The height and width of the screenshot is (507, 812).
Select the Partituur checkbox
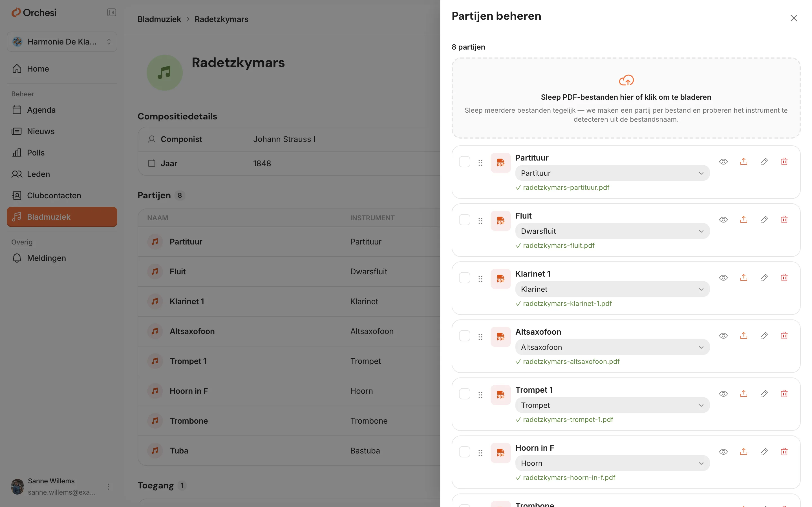(x=464, y=162)
